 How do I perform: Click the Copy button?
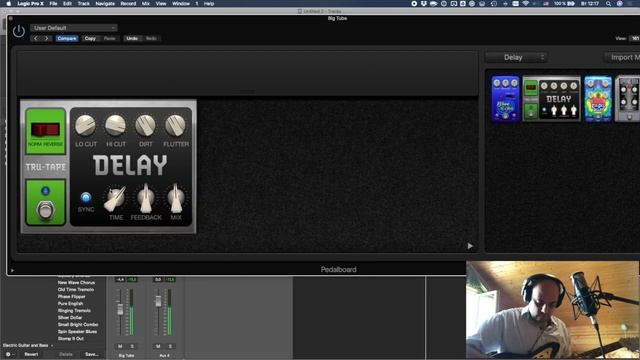click(x=90, y=38)
